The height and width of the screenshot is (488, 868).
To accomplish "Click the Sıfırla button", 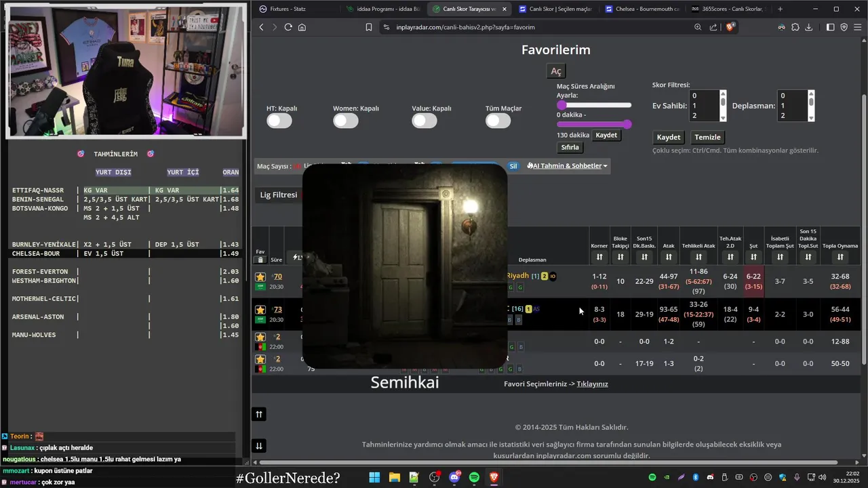I will pyautogui.click(x=570, y=147).
